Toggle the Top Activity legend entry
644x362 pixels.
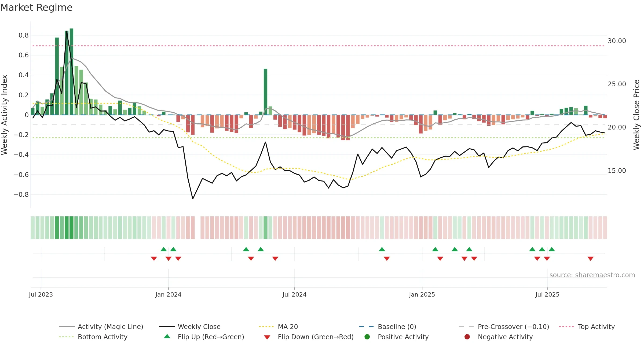pos(587,327)
